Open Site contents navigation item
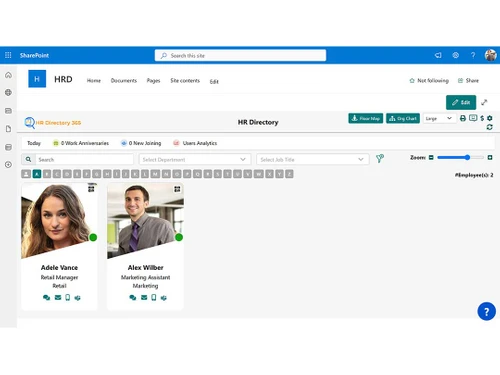The height and width of the screenshot is (375, 500). [x=185, y=80]
